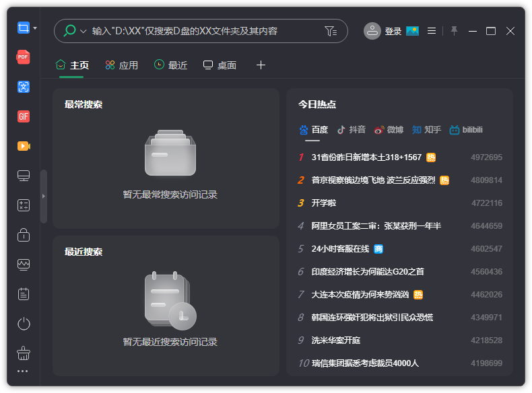
Task: Pin the window on top
Action: pos(454,31)
